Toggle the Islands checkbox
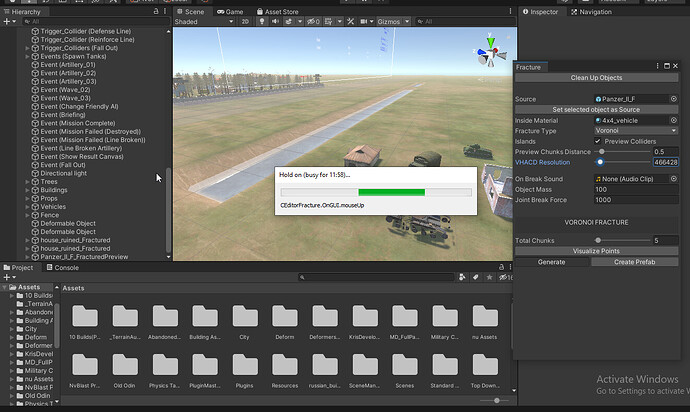This screenshot has height=412, width=690. 598,141
